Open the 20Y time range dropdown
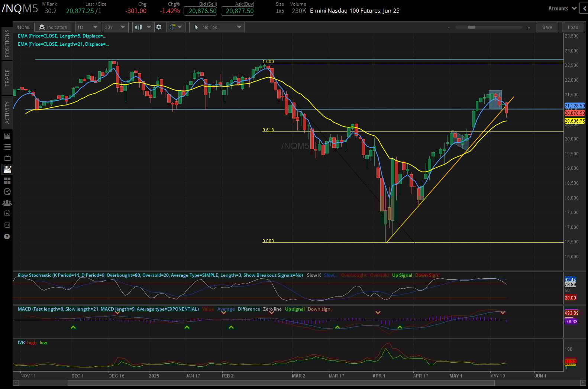588x389 pixels. tap(115, 27)
